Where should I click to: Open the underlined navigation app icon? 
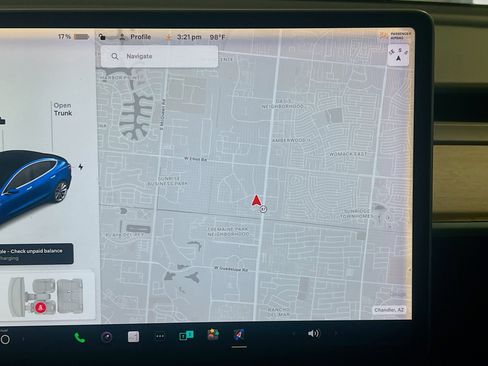pos(239,334)
